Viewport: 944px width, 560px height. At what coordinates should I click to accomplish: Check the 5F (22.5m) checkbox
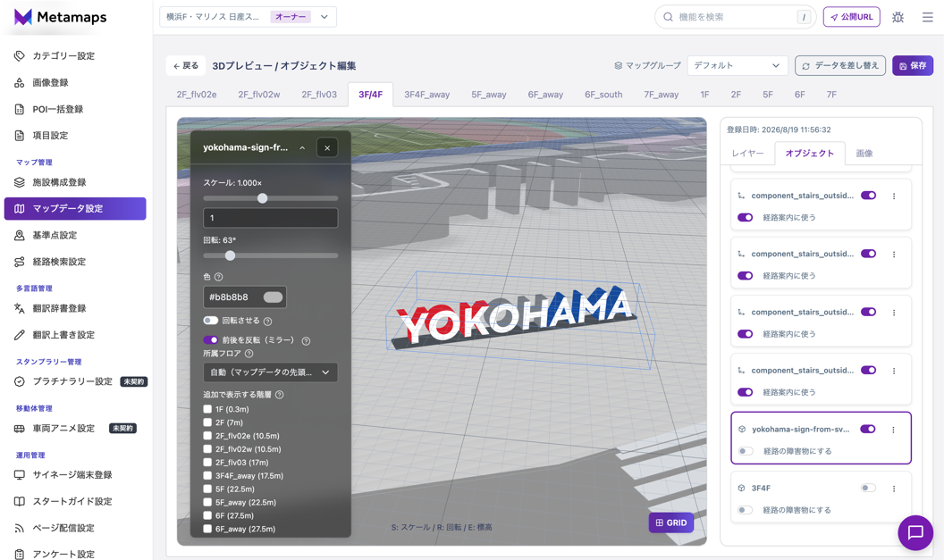coord(207,489)
